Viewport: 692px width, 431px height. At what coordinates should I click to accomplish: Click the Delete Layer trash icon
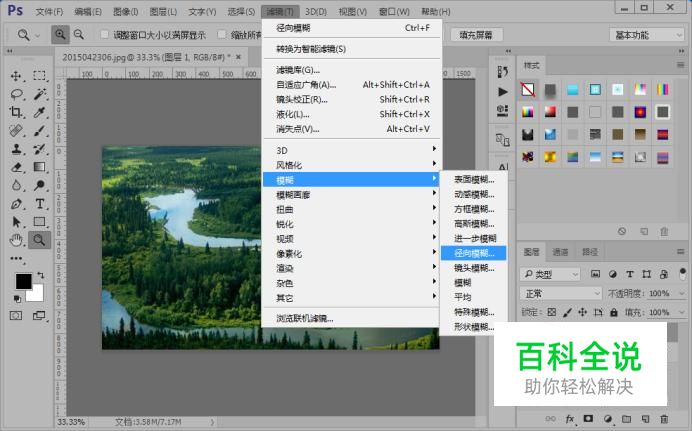tap(664, 419)
